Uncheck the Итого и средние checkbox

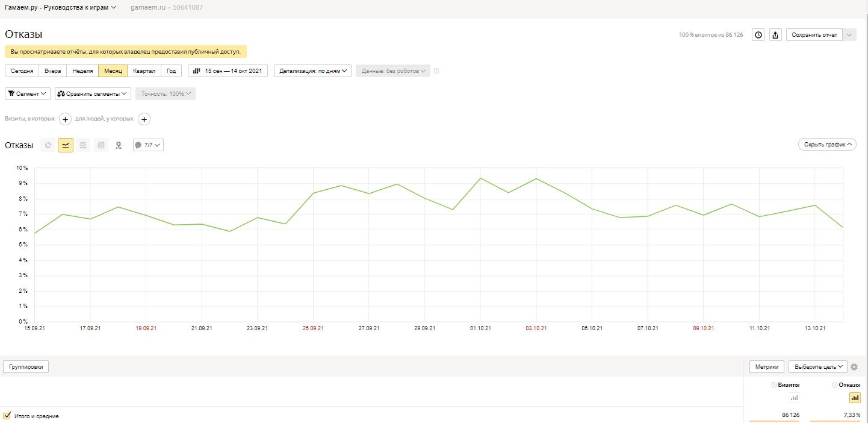(7, 416)
